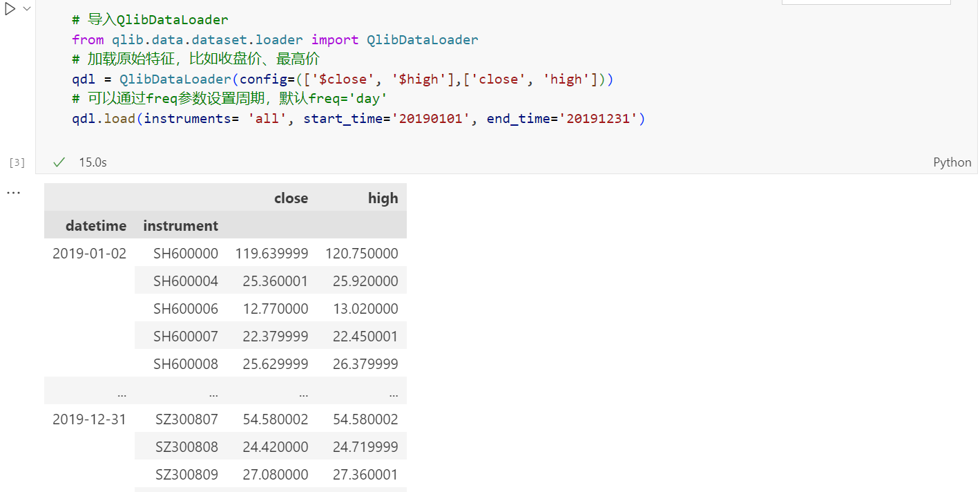Viewport: 980px width, 492px height.
Task: Click the import QlibDataLoader code line
Action: point(275,40)
